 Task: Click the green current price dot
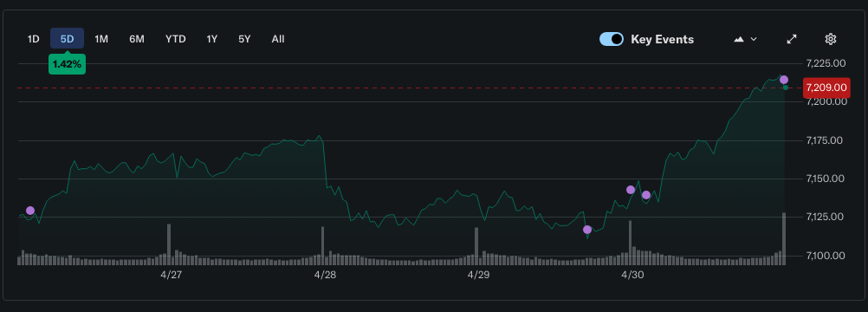pos(786,88)
